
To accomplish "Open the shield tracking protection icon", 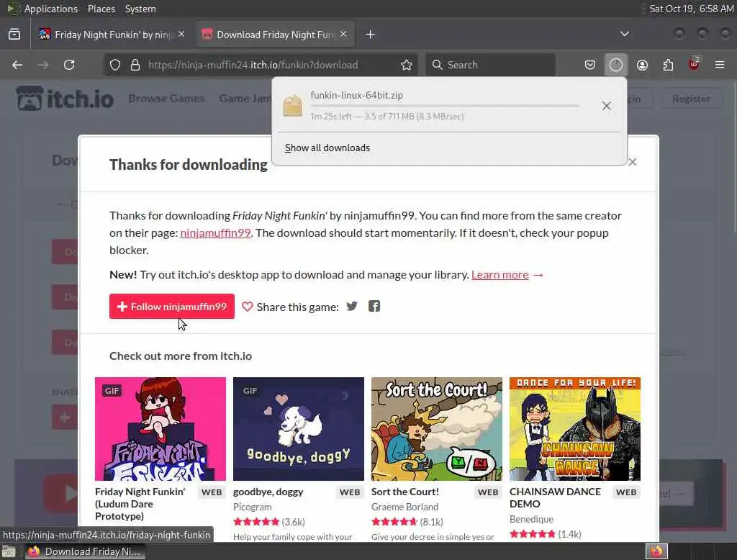I will click(115, 65).
